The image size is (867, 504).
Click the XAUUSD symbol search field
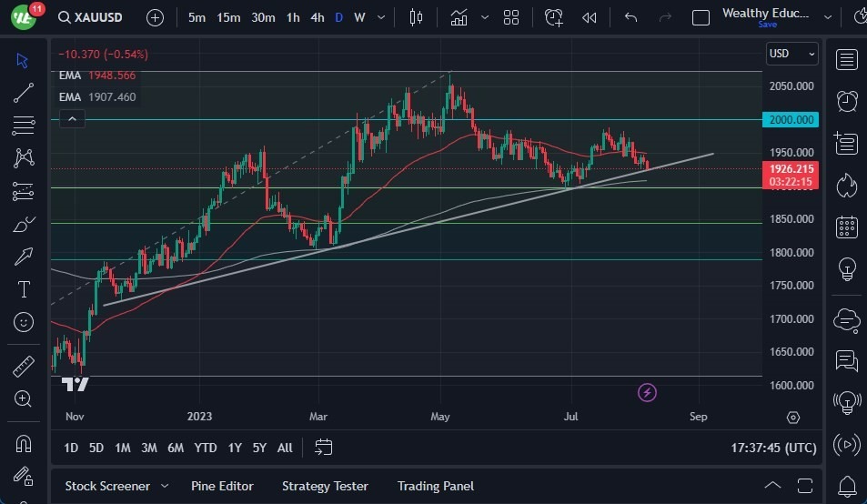coord(96,17)
